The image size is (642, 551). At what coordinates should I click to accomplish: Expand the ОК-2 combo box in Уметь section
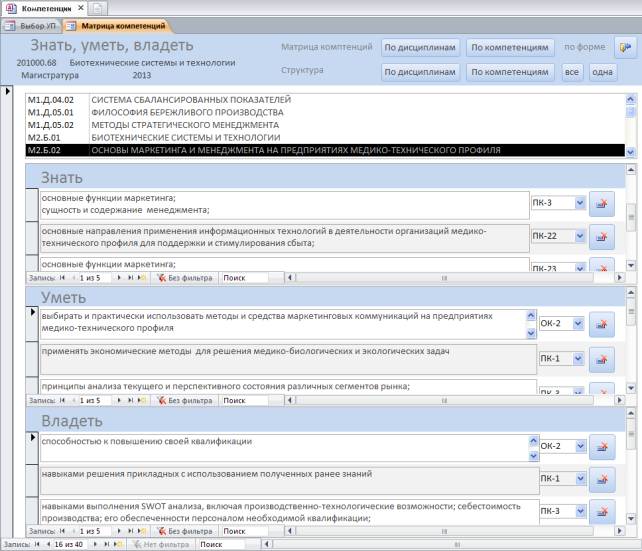click(x=580, y=323)
